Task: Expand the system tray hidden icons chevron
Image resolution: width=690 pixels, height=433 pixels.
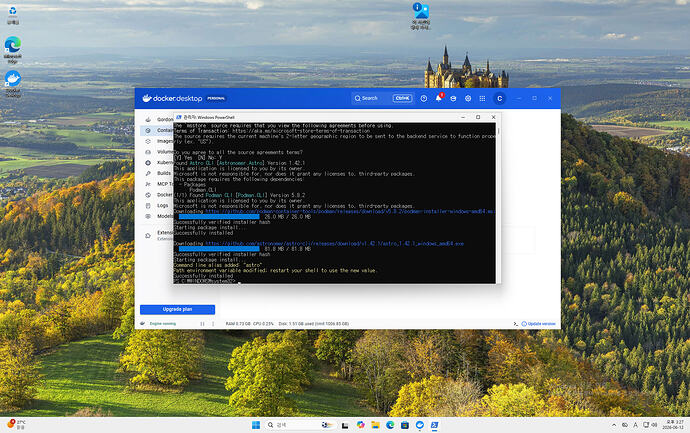Action: (614, 425)
